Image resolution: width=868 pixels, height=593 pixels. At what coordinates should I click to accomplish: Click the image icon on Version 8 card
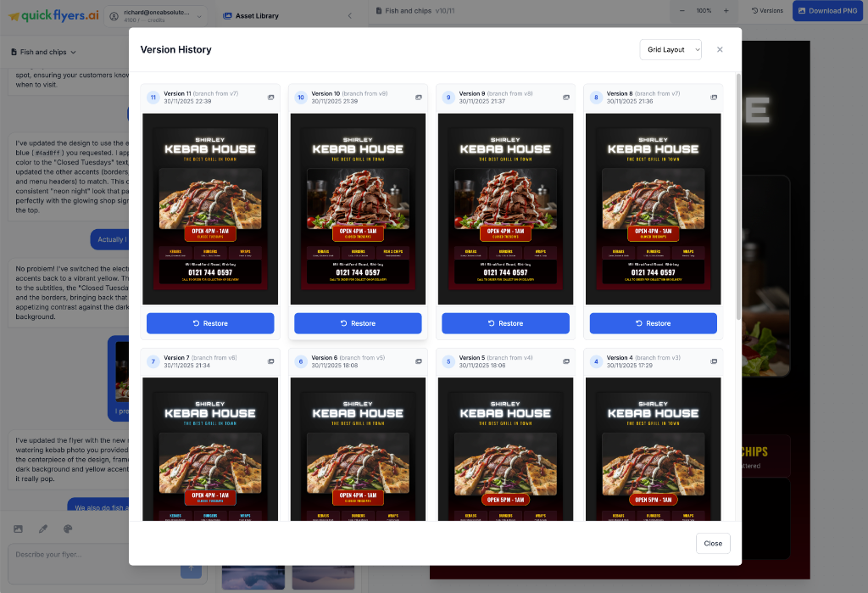pyautogui.click(x=714, y=98)
